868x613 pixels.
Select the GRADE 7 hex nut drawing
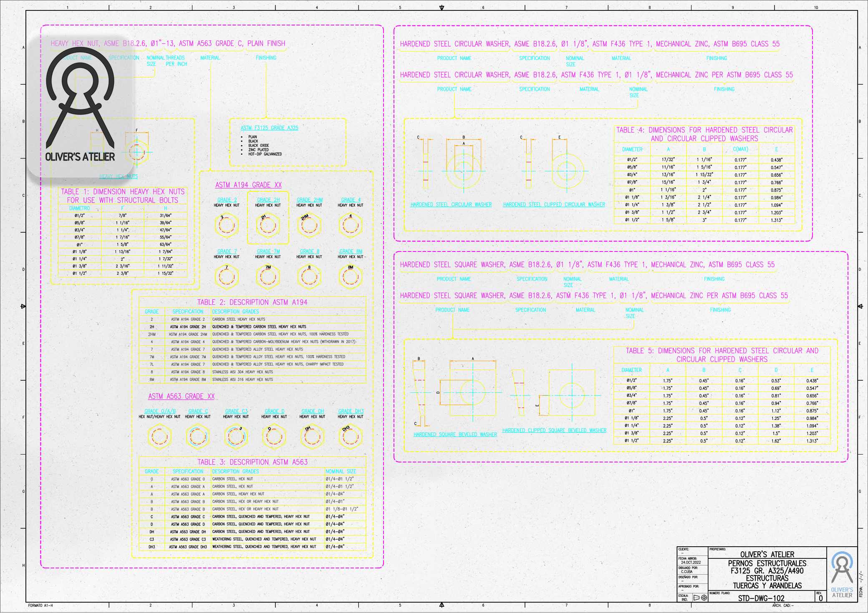[227, 277]
